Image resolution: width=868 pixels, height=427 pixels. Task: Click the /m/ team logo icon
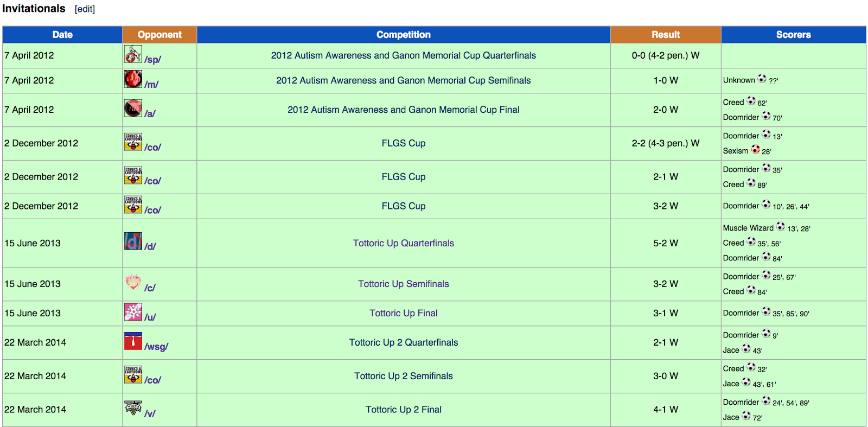coord(133,79)
